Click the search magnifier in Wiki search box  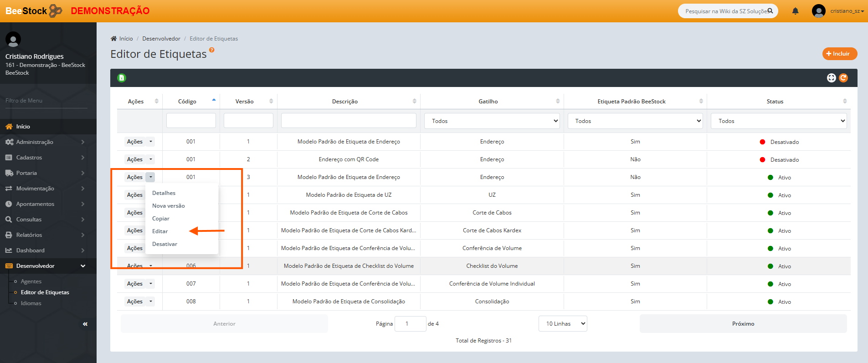(770, 11)
